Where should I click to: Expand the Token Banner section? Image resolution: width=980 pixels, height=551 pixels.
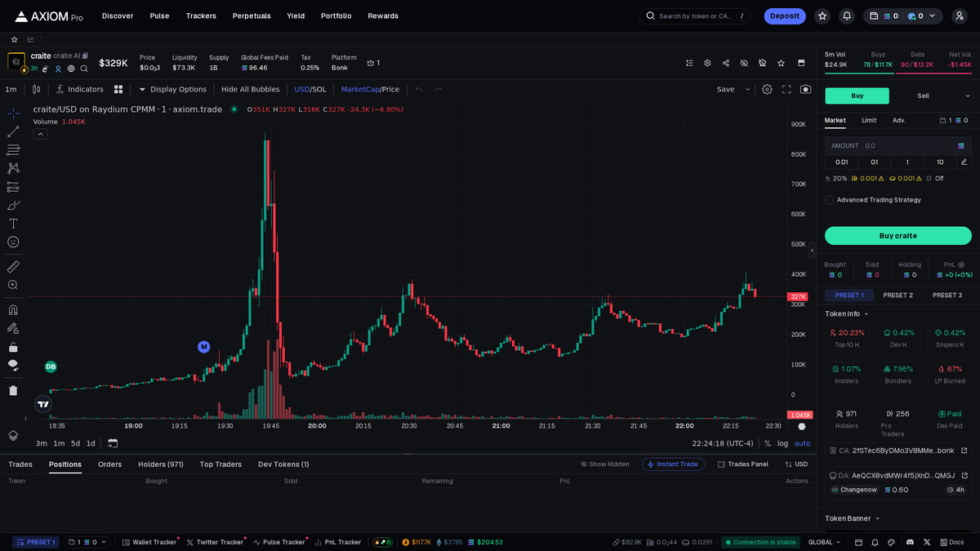point(853,518)
